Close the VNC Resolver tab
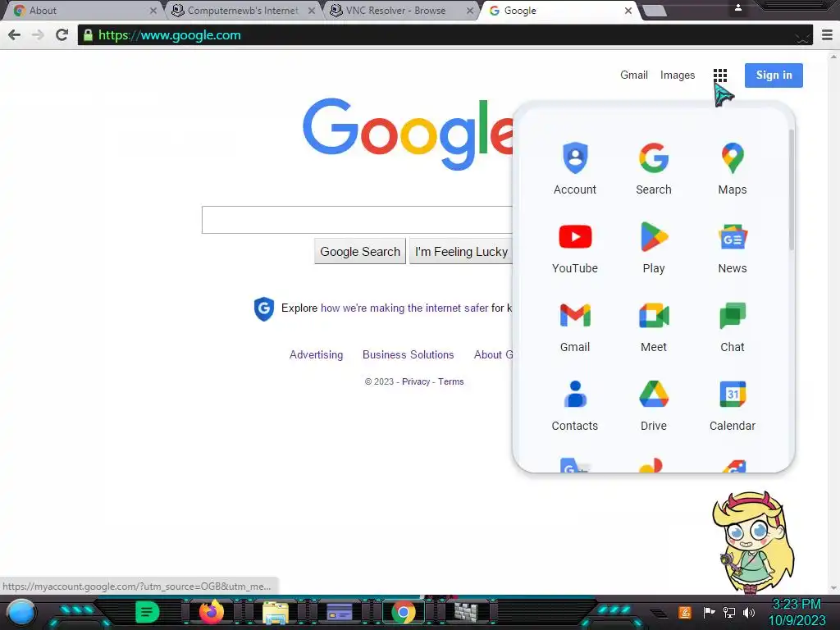The image size is (840, 630). tap(470, 11)
